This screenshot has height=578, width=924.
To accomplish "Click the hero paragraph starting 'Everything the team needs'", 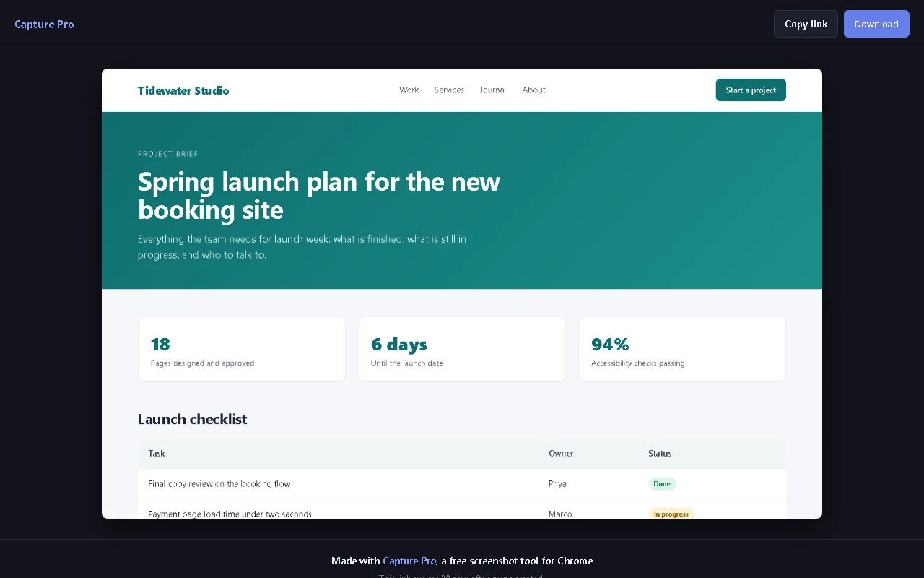I will pos(302,246).
